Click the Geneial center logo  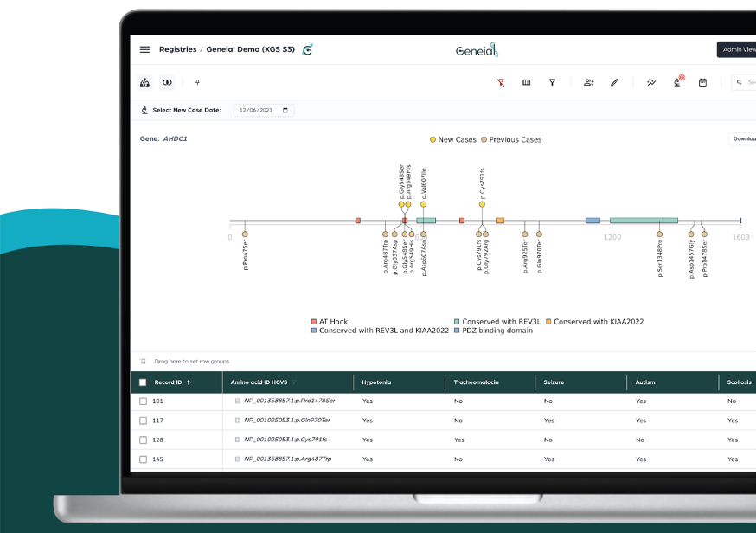click(x=477, y=50)
